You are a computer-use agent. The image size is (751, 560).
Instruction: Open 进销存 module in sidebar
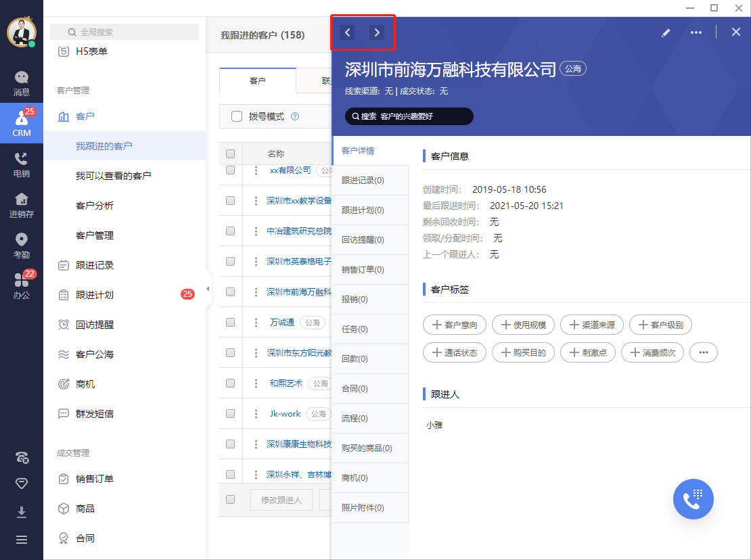(22, 205)
